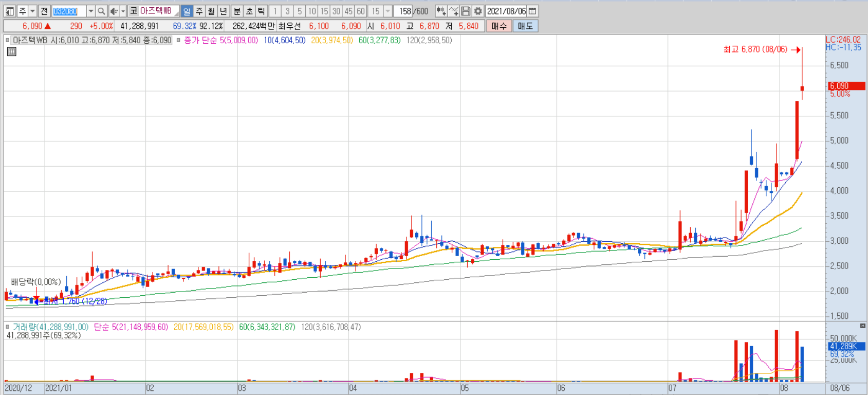This screenshot has height=395, width=868.
Task: Open stock code history dropdown
Action: click(91, 11)
